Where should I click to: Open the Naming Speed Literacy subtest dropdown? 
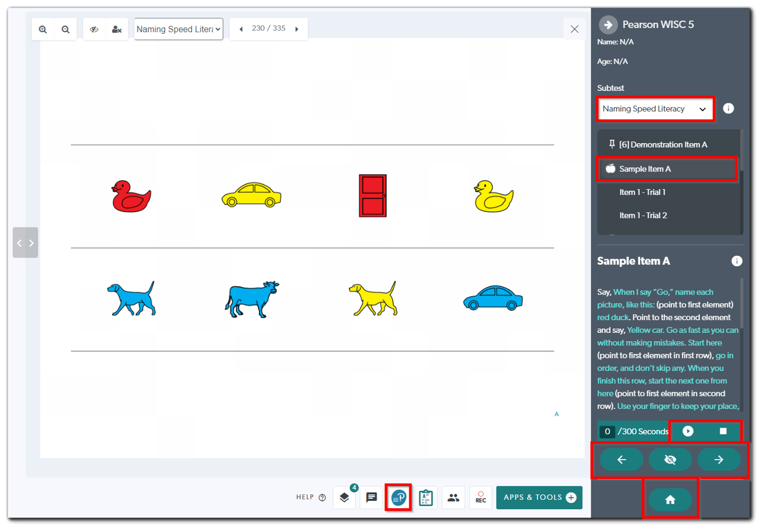(x=655, y=109)
